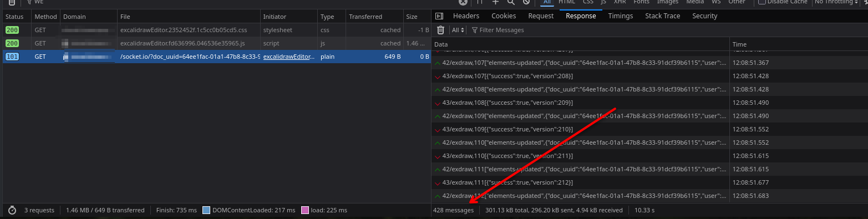Sort requests by Transferred column

[374, 17]
